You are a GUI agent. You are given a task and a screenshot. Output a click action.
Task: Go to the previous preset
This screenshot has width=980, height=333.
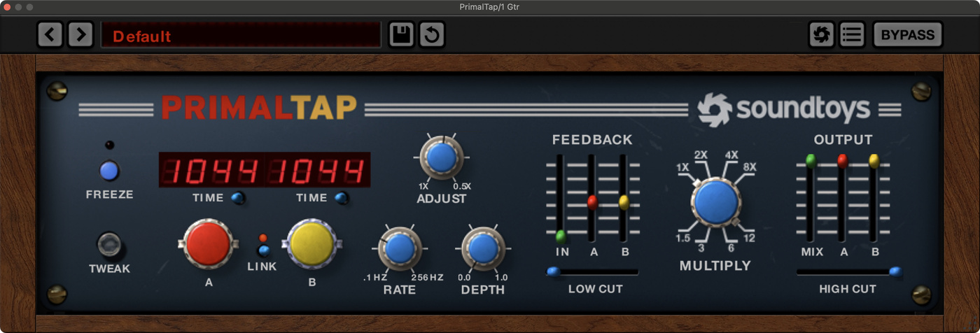tap(50, 34)
